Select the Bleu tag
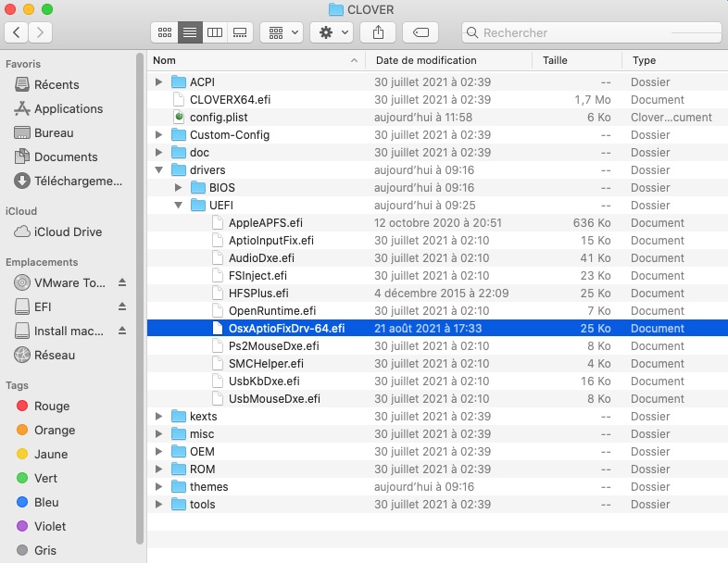This screenshot has width=728, height=563. (37, 503)
